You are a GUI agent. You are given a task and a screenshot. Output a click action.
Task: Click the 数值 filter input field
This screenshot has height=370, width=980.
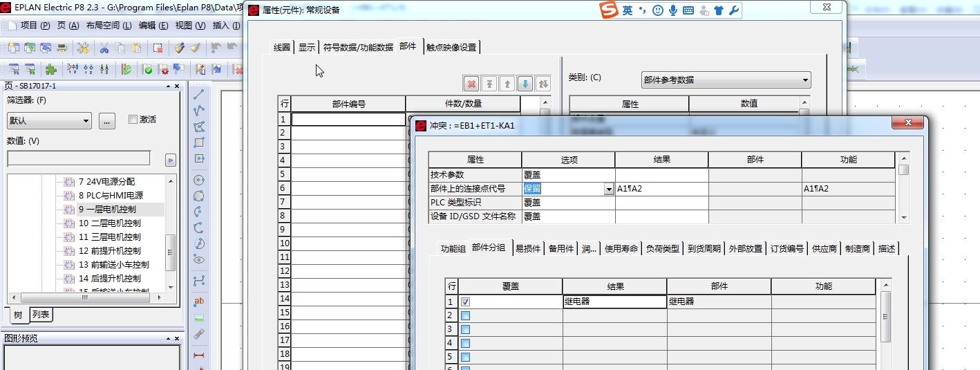[x=78, y=160]
